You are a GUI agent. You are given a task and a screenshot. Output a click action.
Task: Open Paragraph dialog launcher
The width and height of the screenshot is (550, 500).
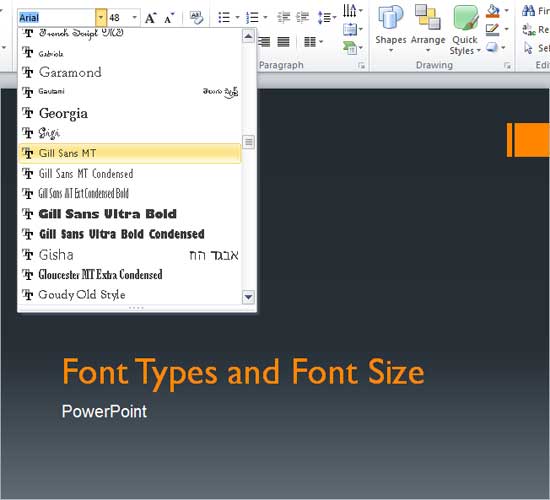tap(362, 66)
